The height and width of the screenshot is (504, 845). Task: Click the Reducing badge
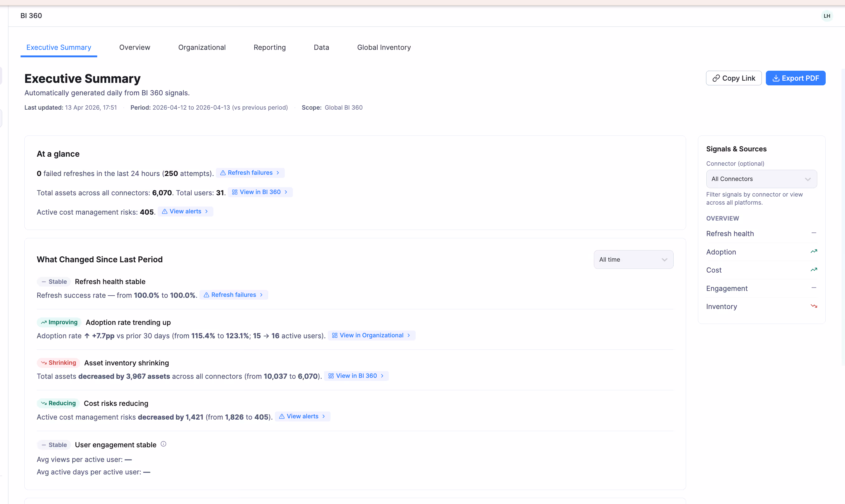(58, 403)
